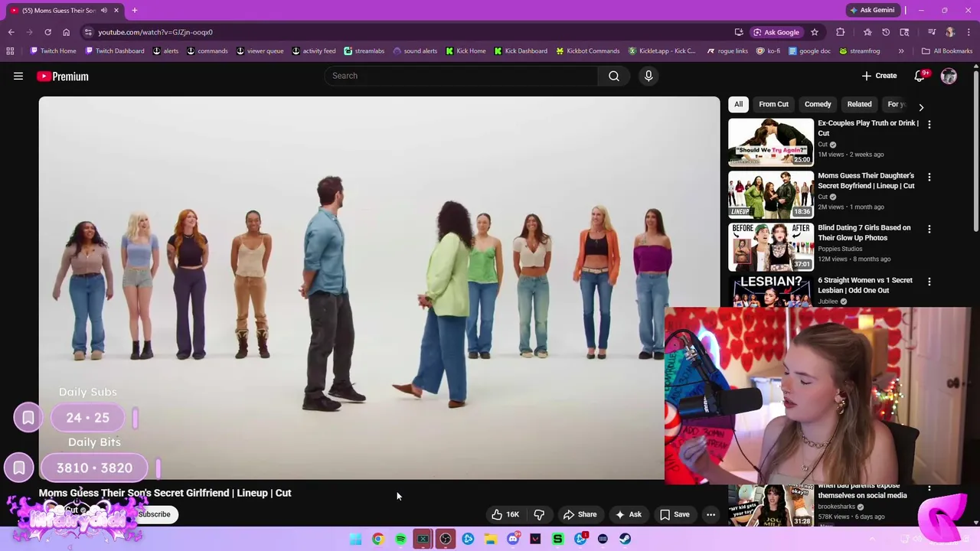Open the Chrome extensions puzzle icon
980x551 pixels.
tap(841, 32)
